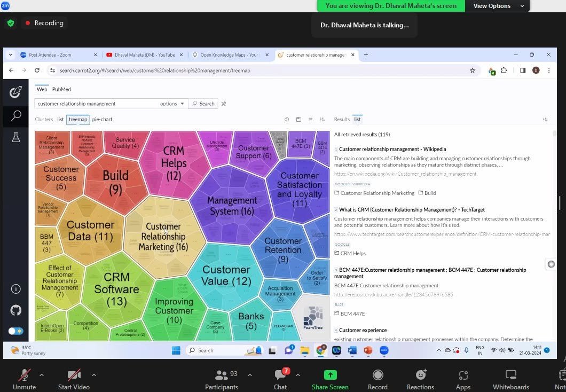This screenshot has height=392, width=566.
Task: Open results list settings sliders icon
Action: (545, 120)
